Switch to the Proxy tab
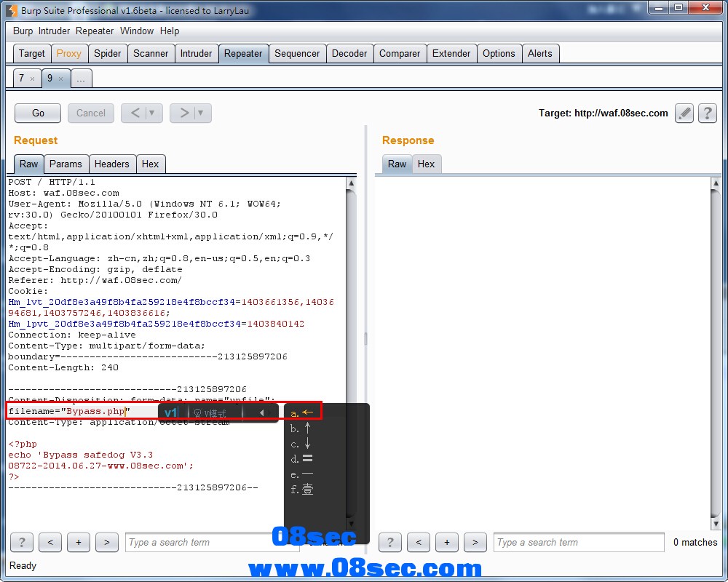 (x=68, y=53)
